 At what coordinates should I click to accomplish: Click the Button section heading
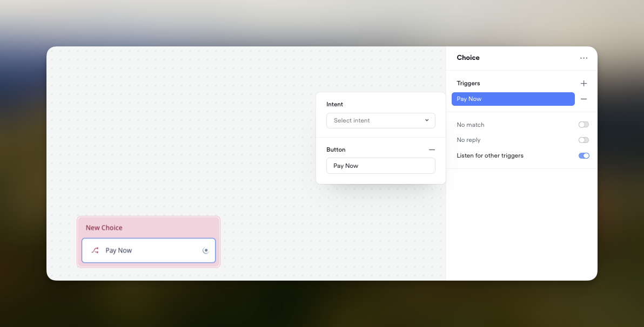point(336,149)
